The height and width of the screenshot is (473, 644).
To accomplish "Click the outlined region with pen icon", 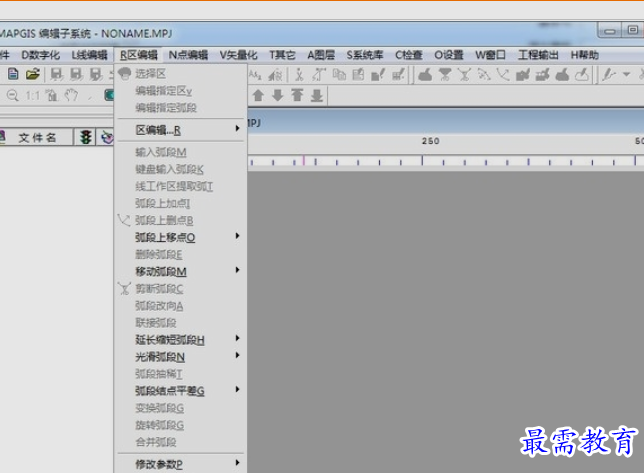I will 582,75.
